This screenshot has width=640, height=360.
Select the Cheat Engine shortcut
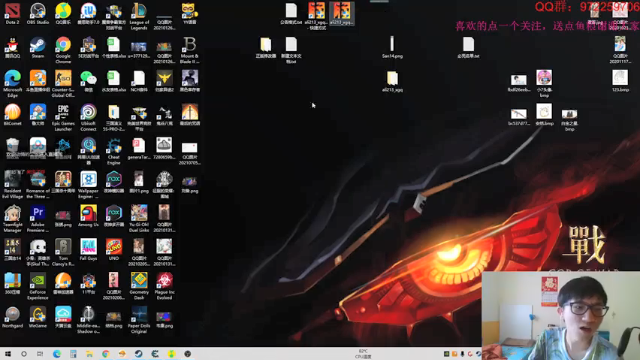click(x=113, y=151)
